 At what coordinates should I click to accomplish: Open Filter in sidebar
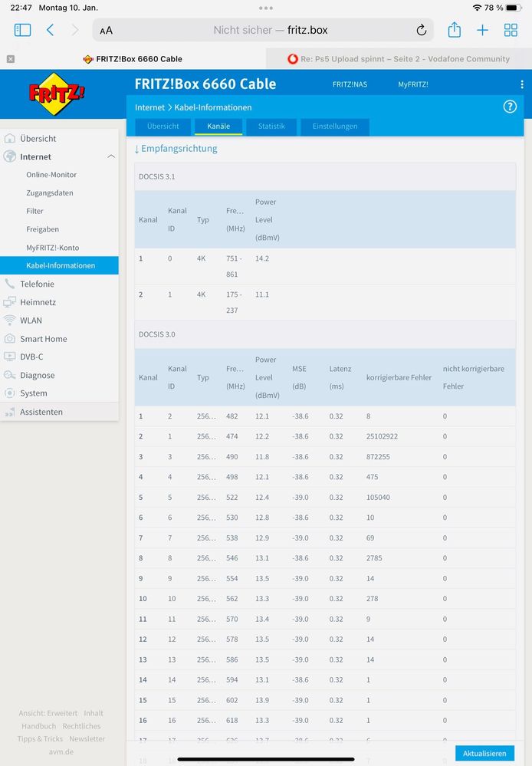(x=34, y=211)
